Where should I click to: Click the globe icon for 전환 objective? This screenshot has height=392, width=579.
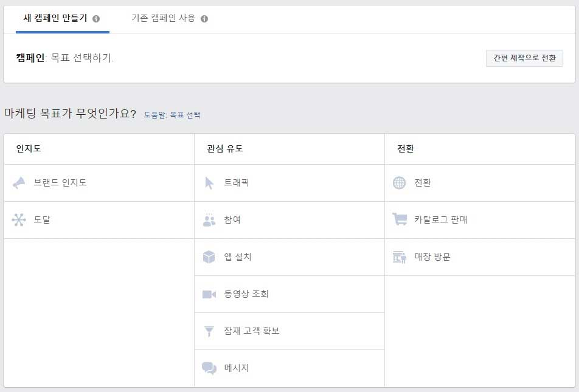click(x=399, y=183)
